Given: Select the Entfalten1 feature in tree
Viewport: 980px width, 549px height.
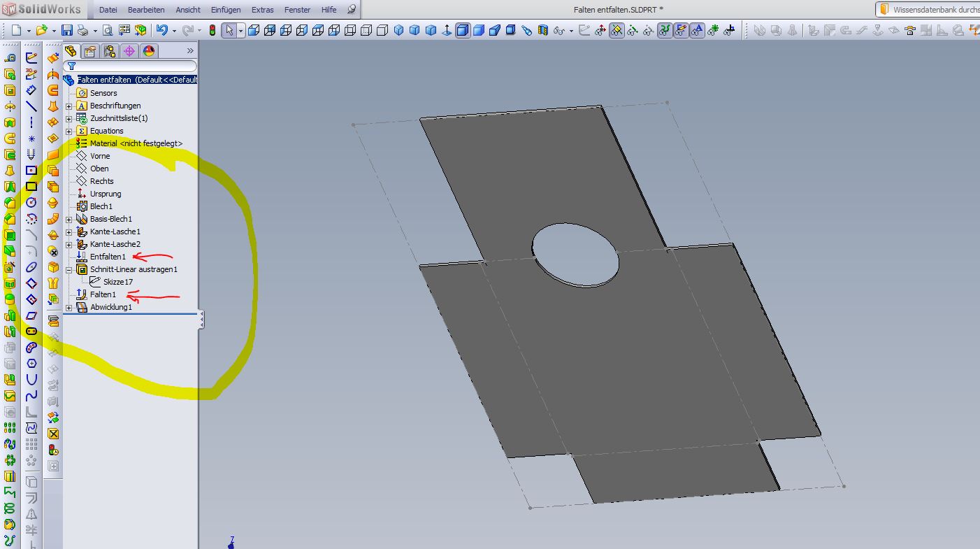Looking at the screenshot, I should click(x=108, y=257).
